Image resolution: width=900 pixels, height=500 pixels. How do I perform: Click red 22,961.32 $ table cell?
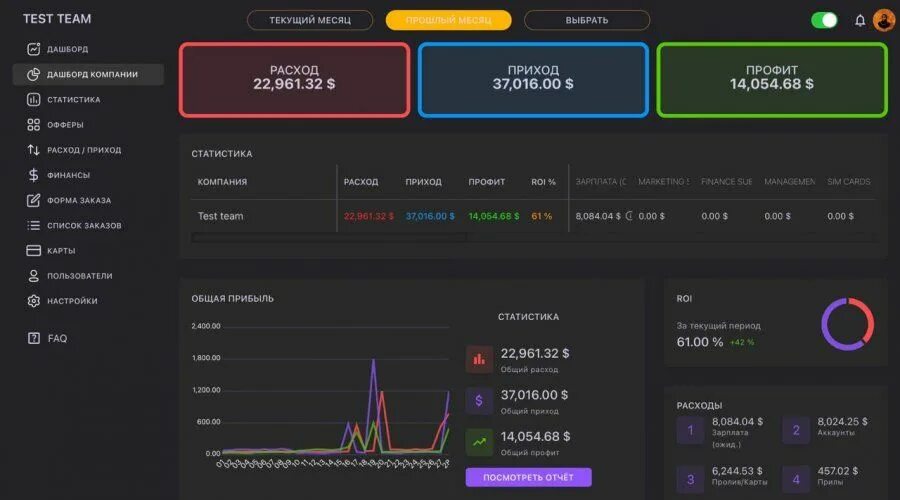(368, 216)
